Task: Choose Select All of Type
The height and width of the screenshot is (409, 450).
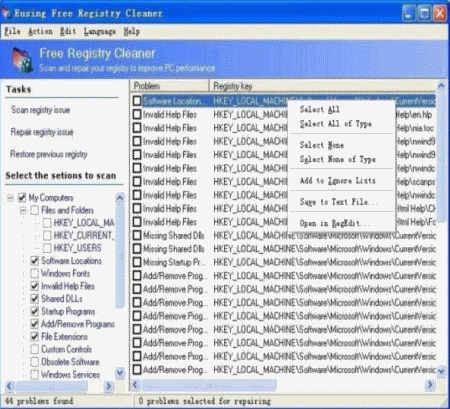Action: (x=341, y=124)
